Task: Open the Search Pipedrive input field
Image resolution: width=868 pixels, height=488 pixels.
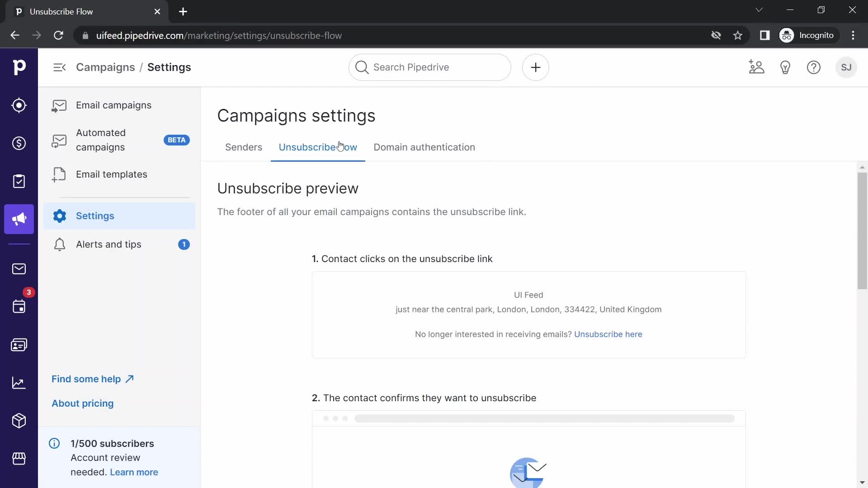Action: coord(429,67)
